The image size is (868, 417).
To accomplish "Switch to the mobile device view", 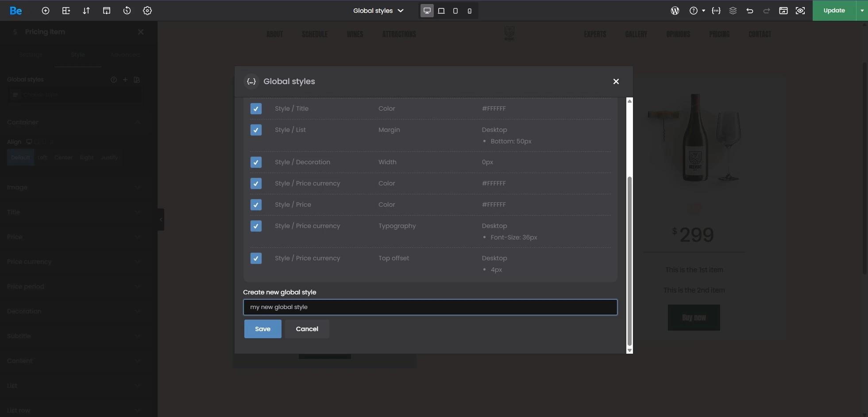I will coord(469,11).
